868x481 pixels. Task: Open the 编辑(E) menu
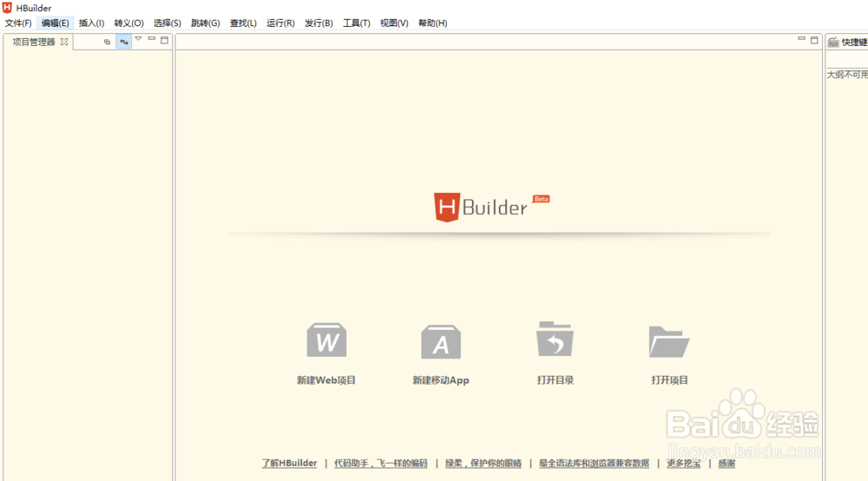(x=55, y=23)
